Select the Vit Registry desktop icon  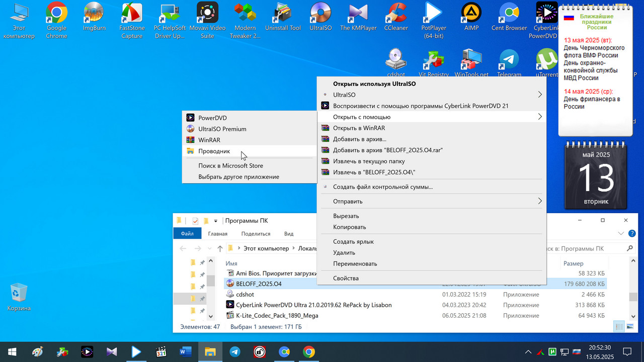point(434,63)
